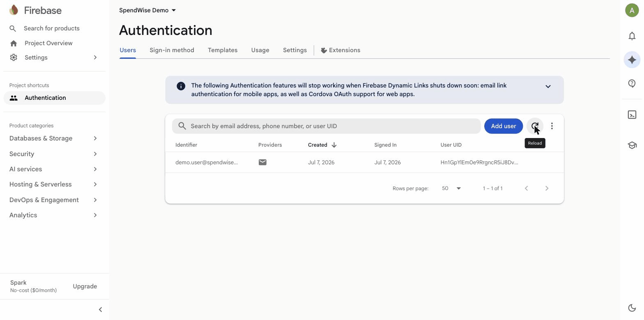644x320 pixels.
Task: Click the Firebase logo icon
Action: point(14,10)
